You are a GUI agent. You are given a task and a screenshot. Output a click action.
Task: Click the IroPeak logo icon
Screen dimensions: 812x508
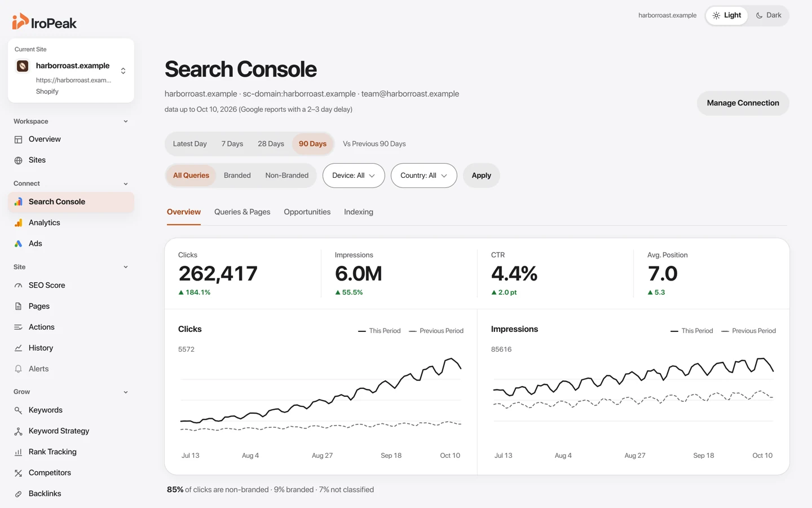click(20, 21)
